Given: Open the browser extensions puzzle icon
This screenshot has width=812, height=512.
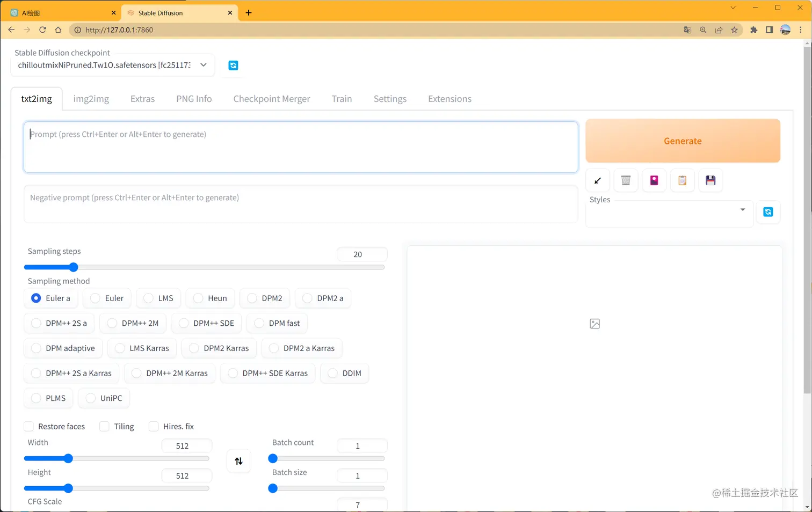Looking at the screenshot, I should click(754, 30).
